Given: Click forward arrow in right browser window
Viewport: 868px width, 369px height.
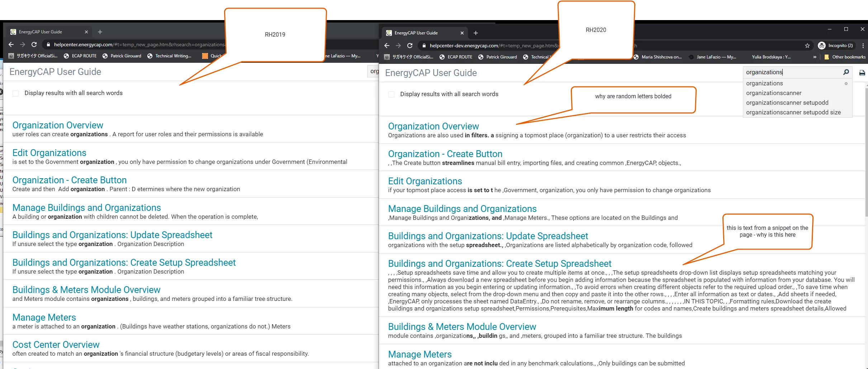Looking at the screenshot, I should [398, 46].
